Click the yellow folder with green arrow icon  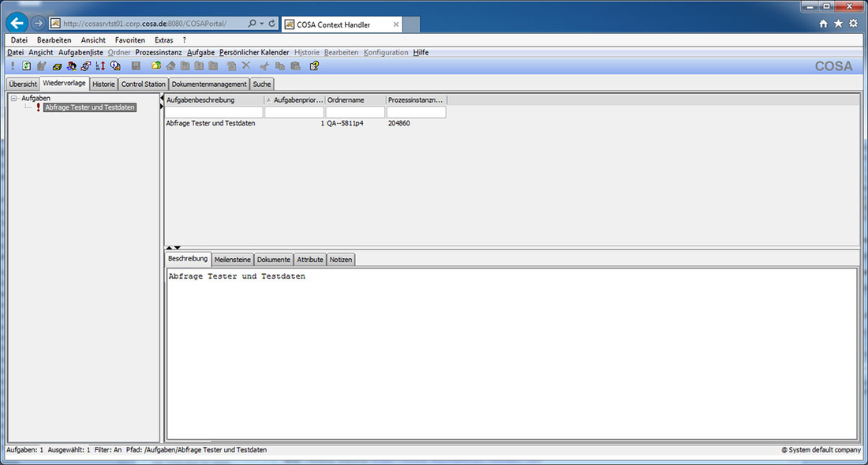point(156,66)
